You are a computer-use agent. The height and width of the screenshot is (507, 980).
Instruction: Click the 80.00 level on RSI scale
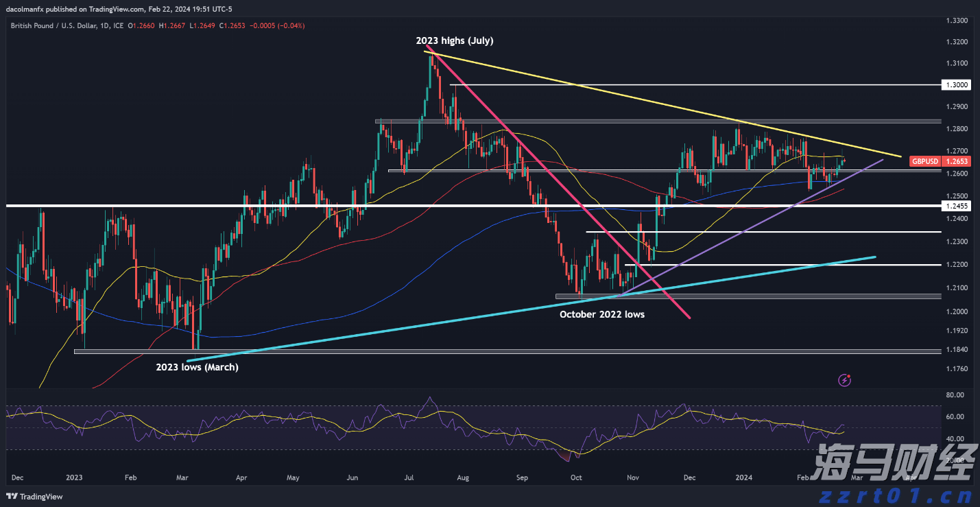tap(954, 395)
